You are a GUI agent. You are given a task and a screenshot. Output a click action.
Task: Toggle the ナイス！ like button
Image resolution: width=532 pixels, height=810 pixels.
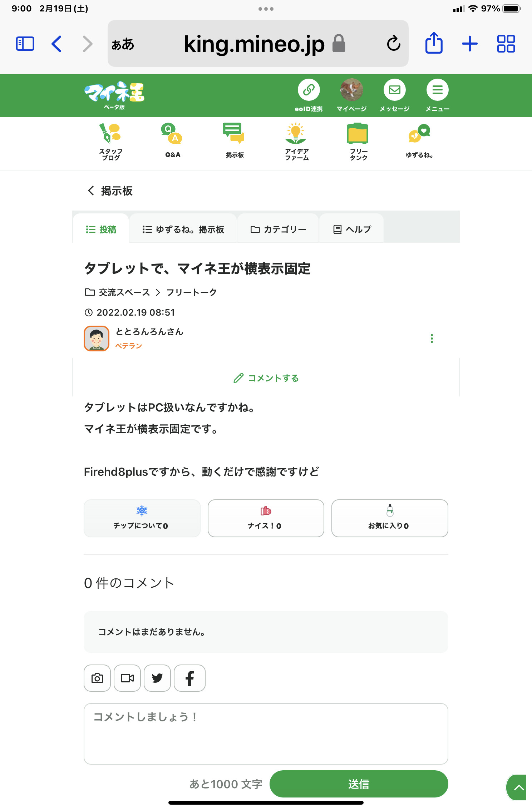[266, 518]
